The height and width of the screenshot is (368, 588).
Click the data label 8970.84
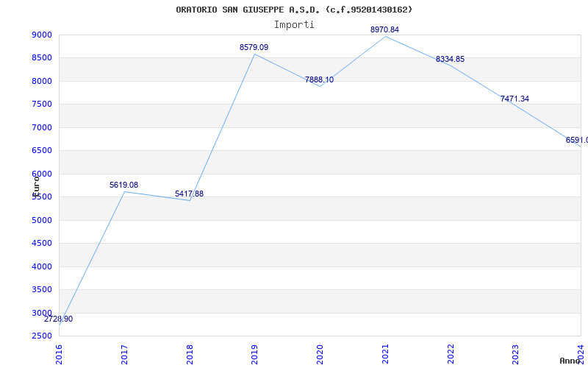pyautogui.click(x=384, y=29)
